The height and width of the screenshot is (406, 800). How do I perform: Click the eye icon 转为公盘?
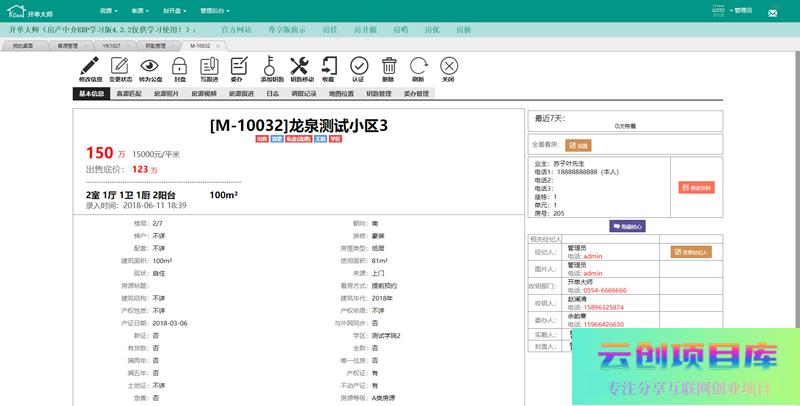point(149,65)
